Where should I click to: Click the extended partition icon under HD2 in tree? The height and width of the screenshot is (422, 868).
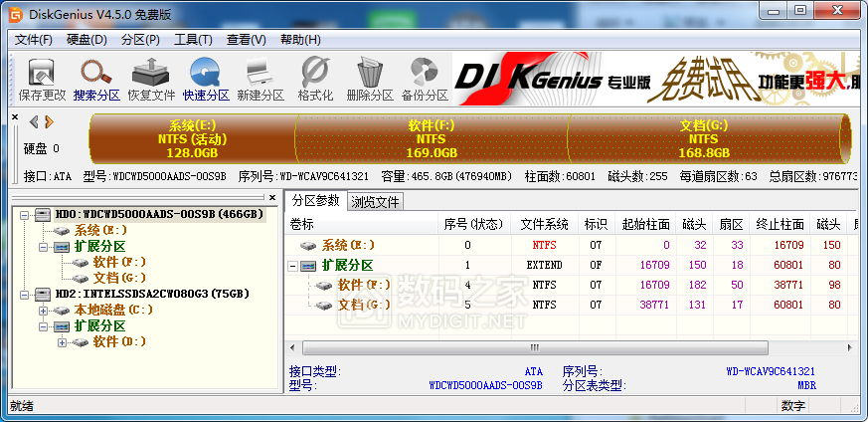point(62,325)
